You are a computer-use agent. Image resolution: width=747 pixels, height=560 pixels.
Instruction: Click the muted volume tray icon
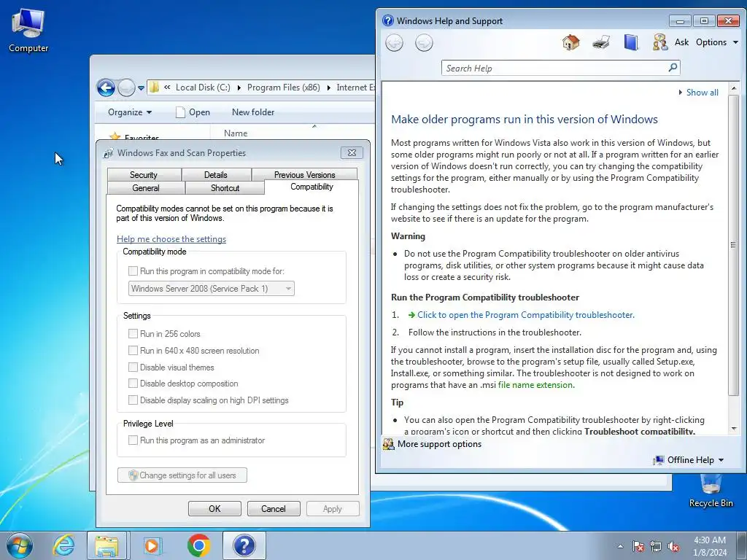click(673, 546)
